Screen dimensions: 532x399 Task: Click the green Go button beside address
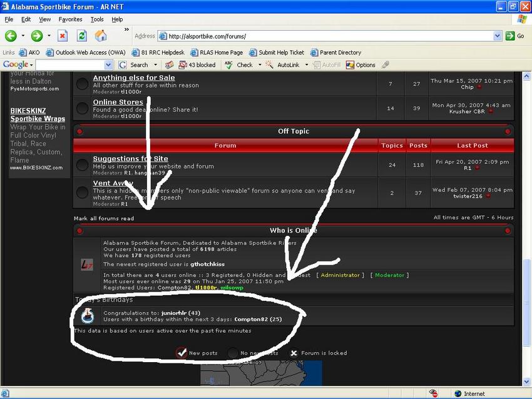pyautogui.click(x=514, y=36)
